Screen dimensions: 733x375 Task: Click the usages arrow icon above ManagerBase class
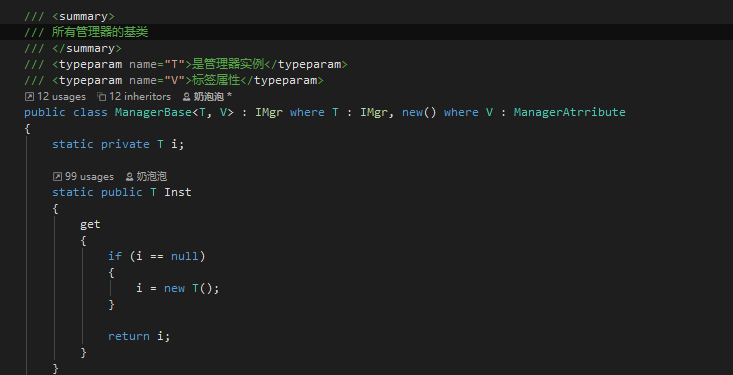point(29,97)
